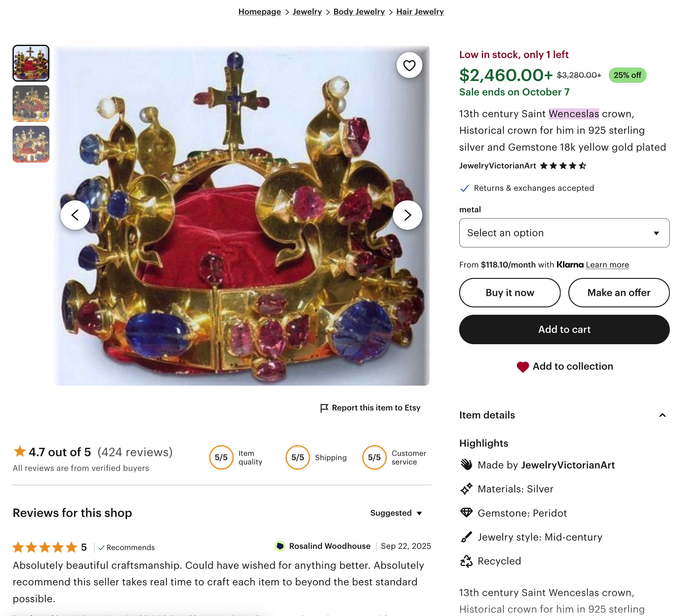Navigate to Body Jewelry breadcrumb
Screen dimensions: 676x616
click(359, 12)
